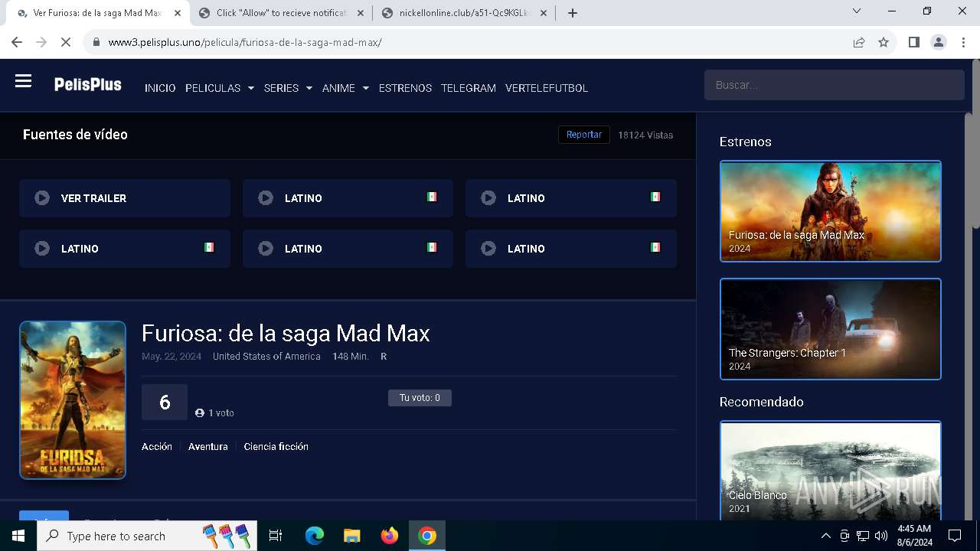Image resolution: width=980 pixels, height=551 pixels.
Task: Expand the ANIME dropdown menu
Action: coord(345,88)
